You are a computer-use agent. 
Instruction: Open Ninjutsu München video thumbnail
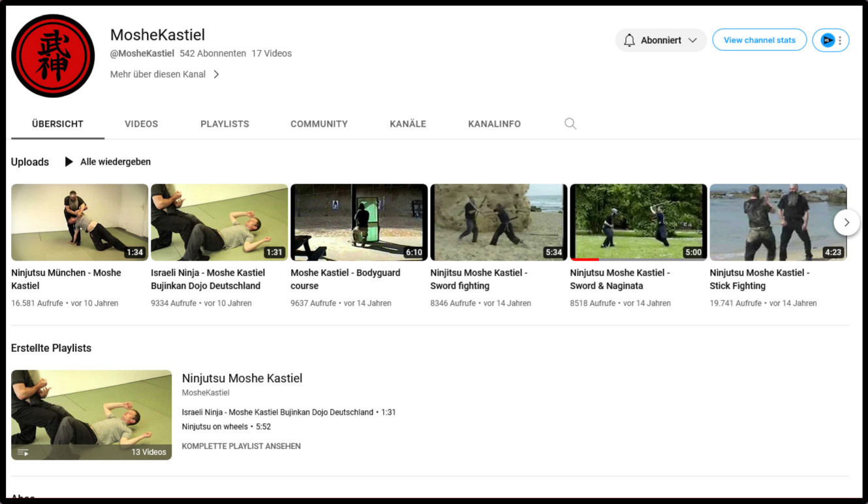point(80,223)
